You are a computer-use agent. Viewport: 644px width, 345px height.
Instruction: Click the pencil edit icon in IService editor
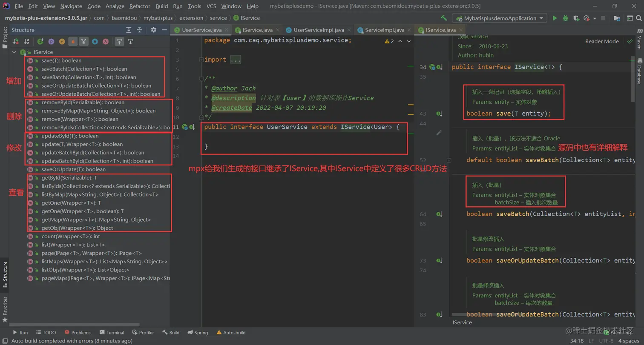(439, 133)
